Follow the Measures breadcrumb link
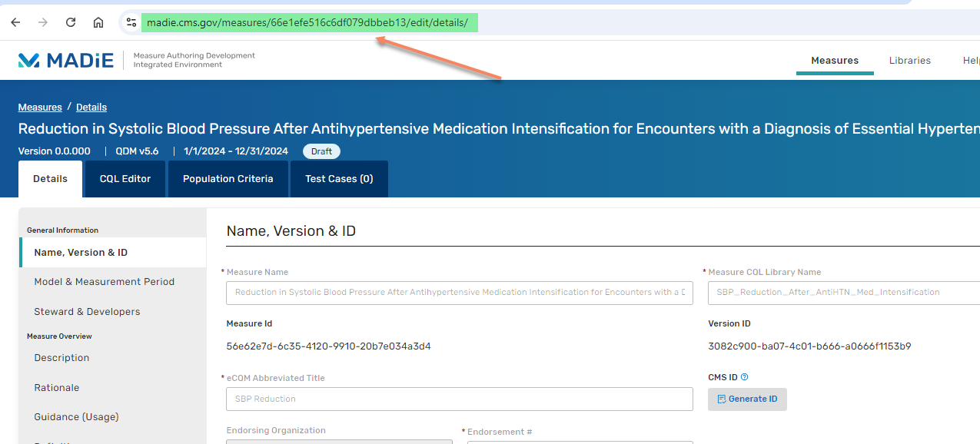This screenshot has width=980, height=444. click(40, 108)
